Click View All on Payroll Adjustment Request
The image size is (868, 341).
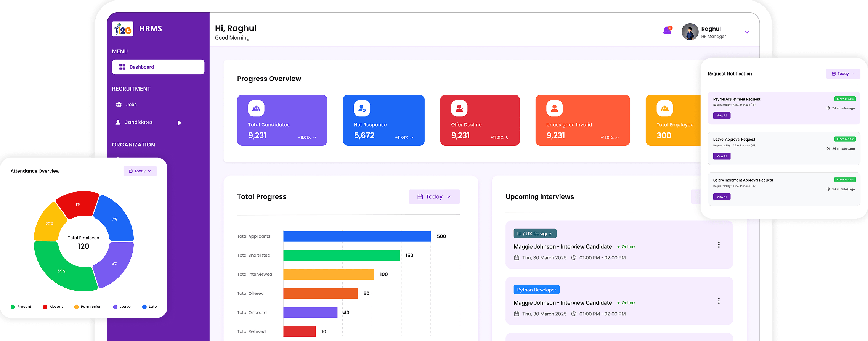[x=722, y=116]
